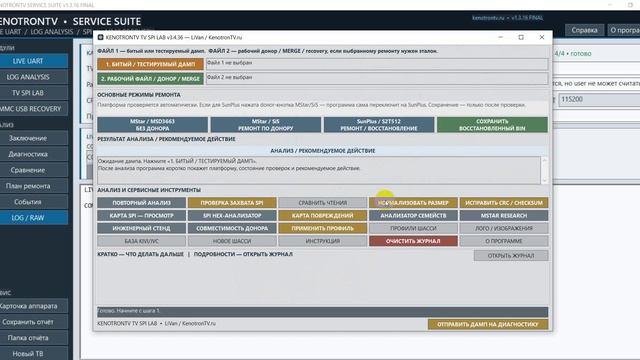Click 'Справка' in Service Suite header
Image resolution: width=640 pixels, height=360 pixels.
click(584, 30)
